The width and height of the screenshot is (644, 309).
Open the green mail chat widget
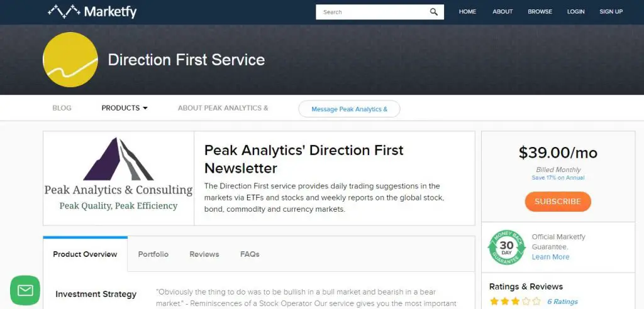tap(25, 290)
